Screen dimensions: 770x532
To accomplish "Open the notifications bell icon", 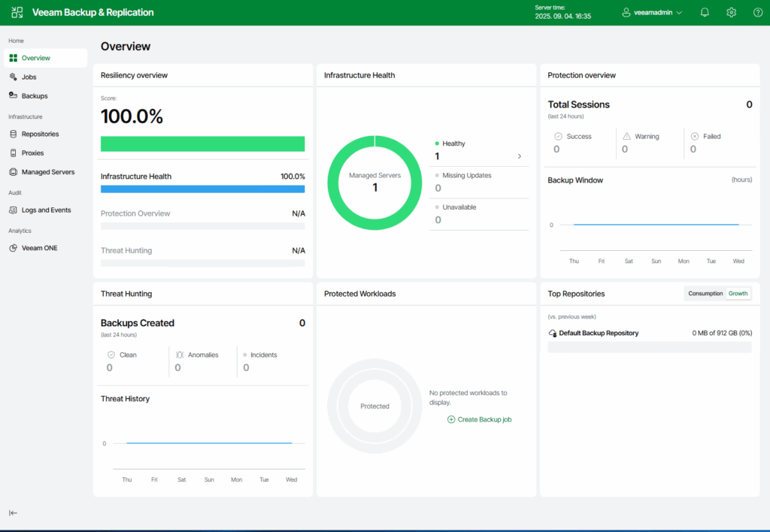I will click(705, 13).
